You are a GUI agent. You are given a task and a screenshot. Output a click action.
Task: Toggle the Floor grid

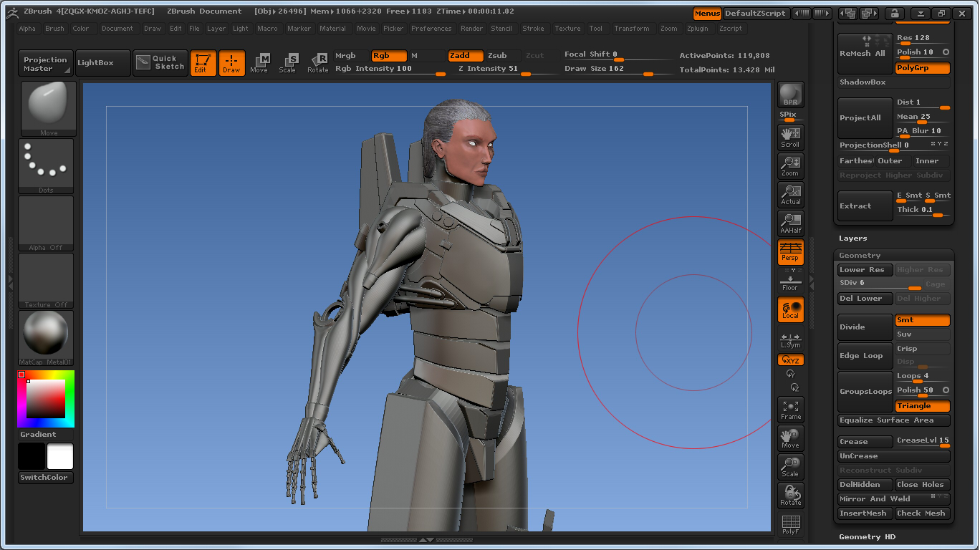pos(791,281)
